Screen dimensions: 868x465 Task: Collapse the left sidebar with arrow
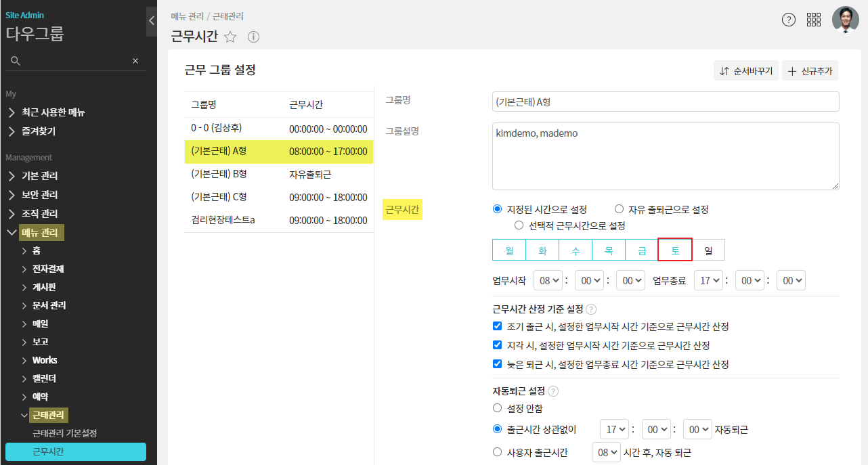tap(152, 21)
